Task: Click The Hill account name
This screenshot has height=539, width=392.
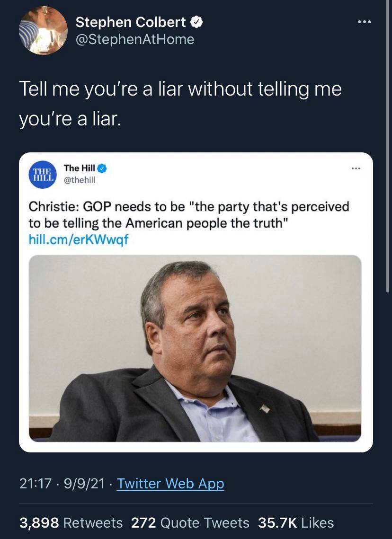Action: (x=79, y=168)
